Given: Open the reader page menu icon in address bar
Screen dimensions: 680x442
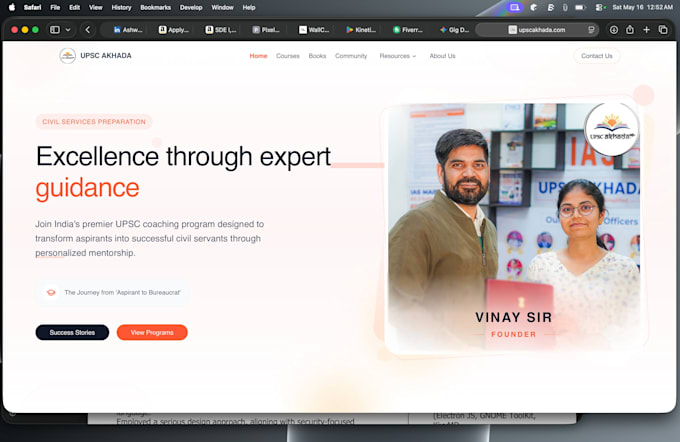Looking at the screenshot, I should 591,29.
